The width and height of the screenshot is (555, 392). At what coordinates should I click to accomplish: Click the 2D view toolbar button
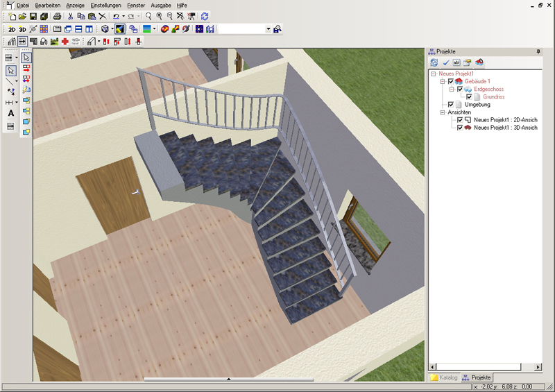12,29
